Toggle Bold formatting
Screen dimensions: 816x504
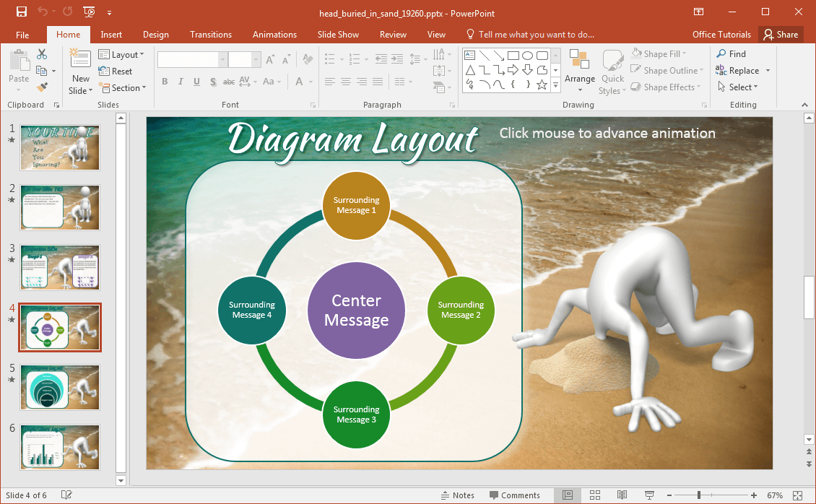[165, 82]
